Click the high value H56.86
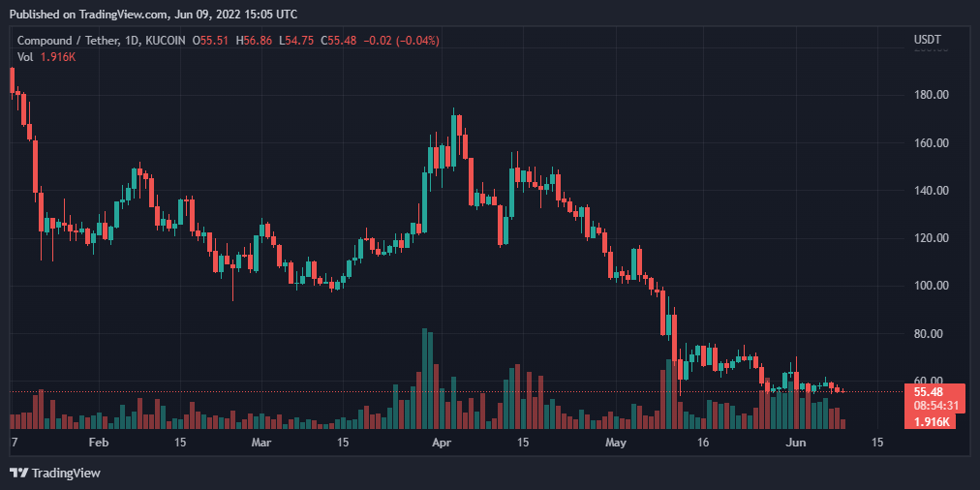Viewport: 980px width, 490px height. 254,41
